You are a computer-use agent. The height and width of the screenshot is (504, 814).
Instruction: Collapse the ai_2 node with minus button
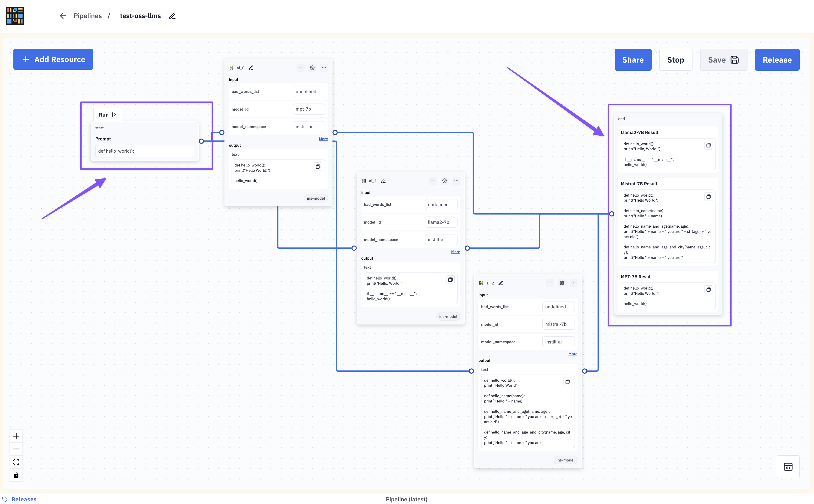[x=550, y=283]
